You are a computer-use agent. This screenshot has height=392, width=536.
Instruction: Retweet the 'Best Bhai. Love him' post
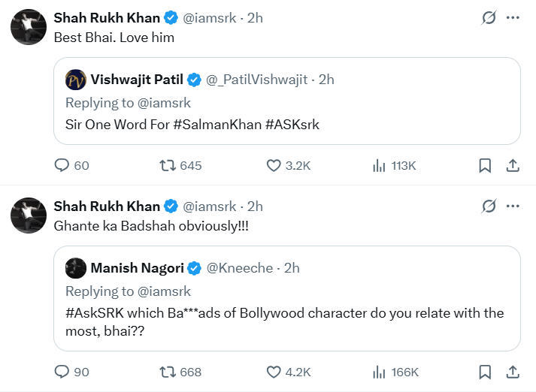168,165
